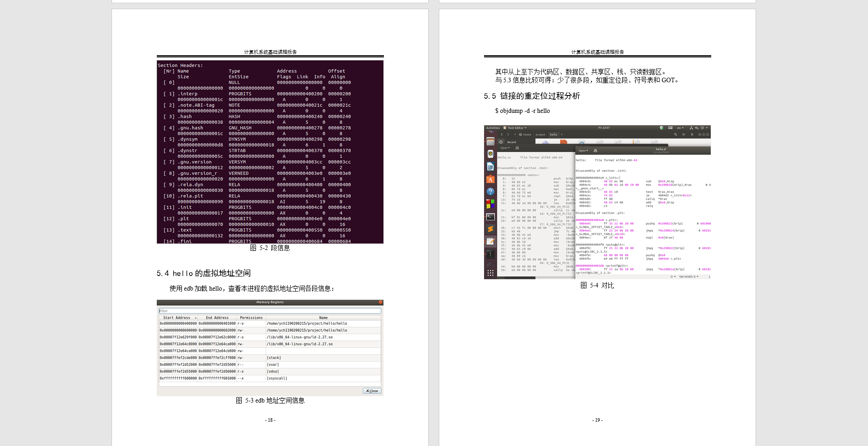Select the [stack] row in Memory Regions
The image size is (868, 446).
(270, 358)
